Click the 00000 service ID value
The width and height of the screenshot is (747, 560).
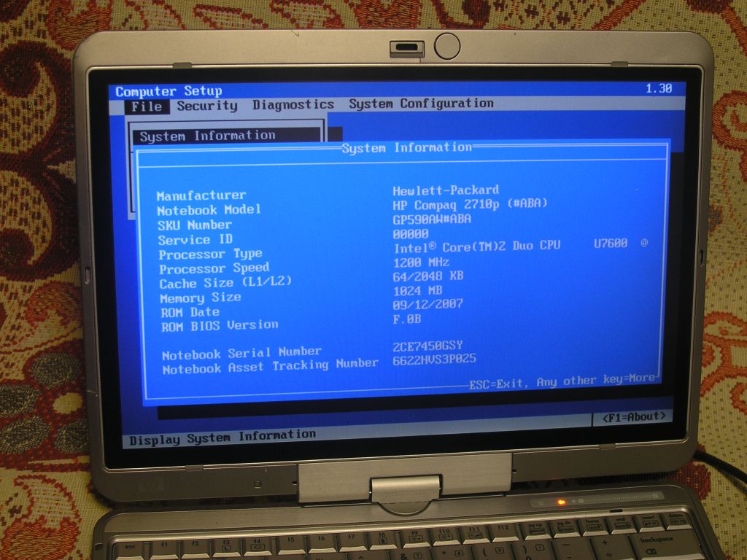pyautogui.click(x=411, y=234)
